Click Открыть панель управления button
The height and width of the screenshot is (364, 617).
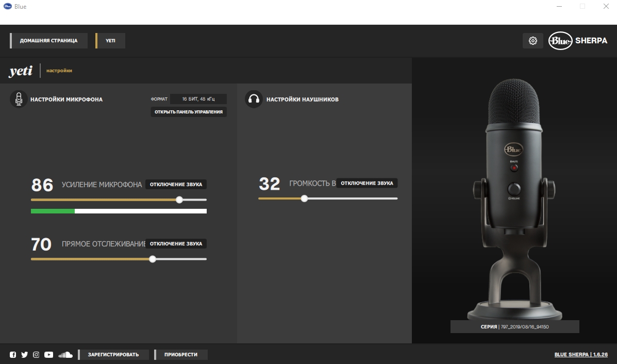point(189,112)
